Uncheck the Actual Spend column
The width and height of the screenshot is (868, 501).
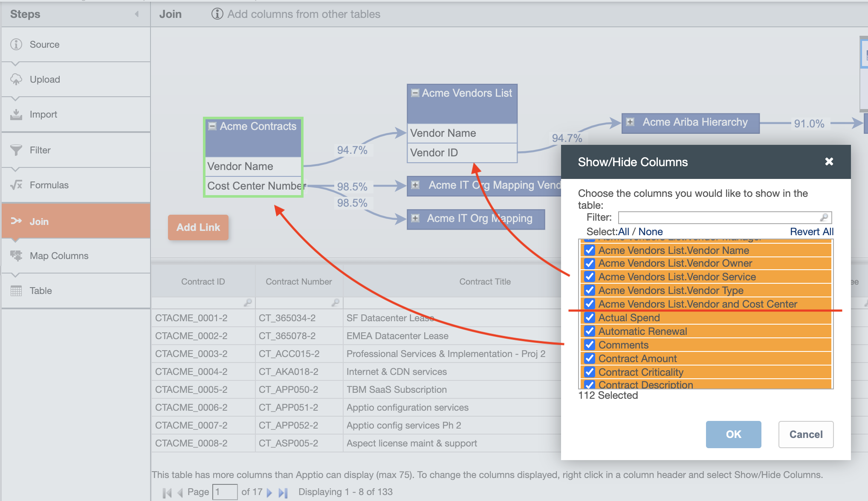(x=589, y=317)
